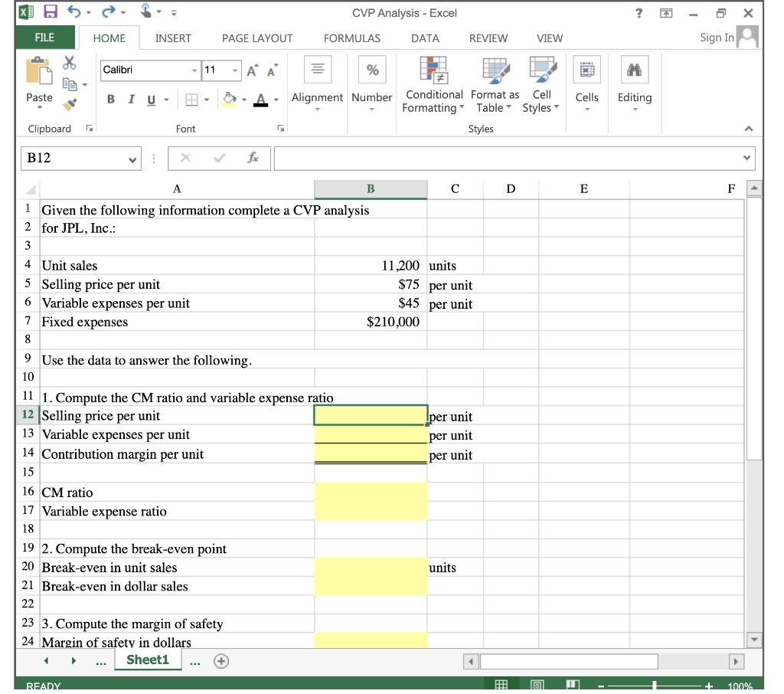Click the new sheet plus icon
This screenshot has height=694, width=784.
pyautogui.click(x=221, y=661)
